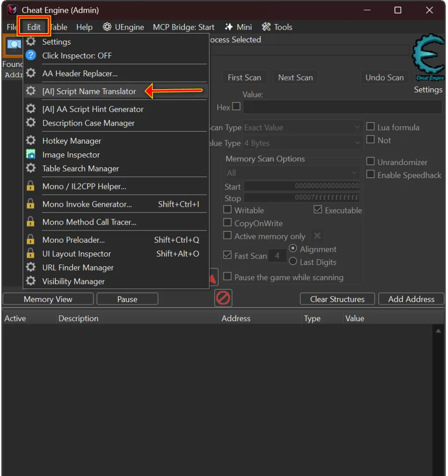The width and height of the screenshot is (448, 476).
Task: Click the gear icon beside URL Finder Manager
Action: [31, 267]
